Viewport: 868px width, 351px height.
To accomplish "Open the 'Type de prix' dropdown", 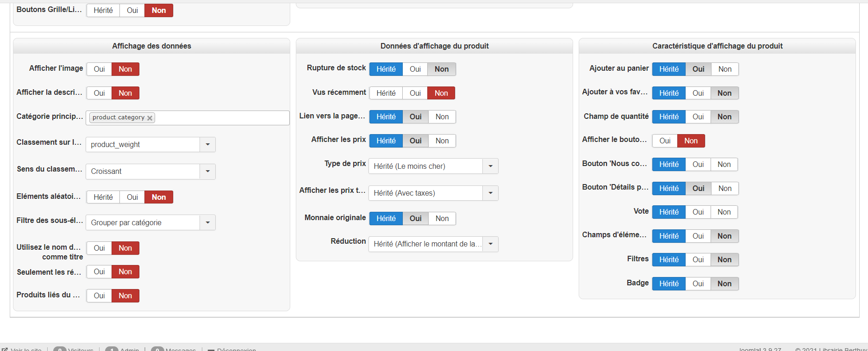I will click(490, 166).
